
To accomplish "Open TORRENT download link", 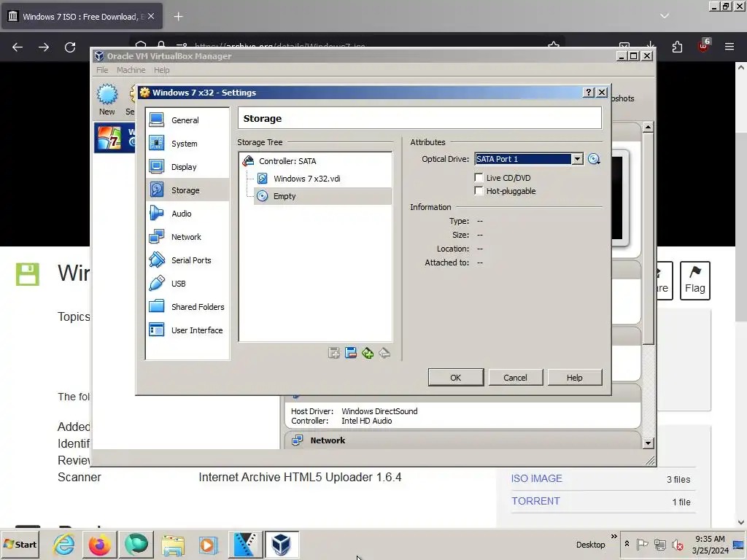I will (x=535, y=501).
